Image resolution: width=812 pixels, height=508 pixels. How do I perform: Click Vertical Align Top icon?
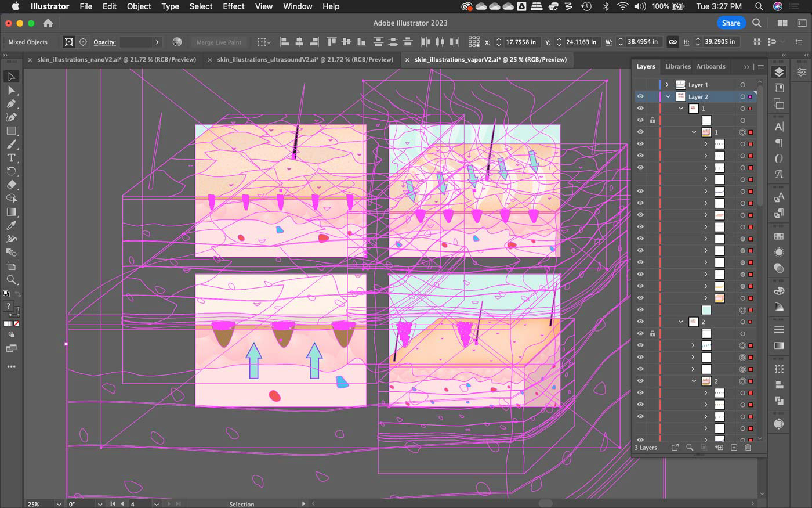[332, 42]
